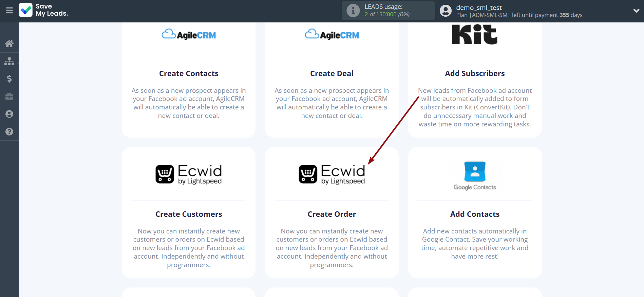This screenshot has height=297, width=644.
Task: Expand the account dropdown chevron
Action: click(636, 11)
